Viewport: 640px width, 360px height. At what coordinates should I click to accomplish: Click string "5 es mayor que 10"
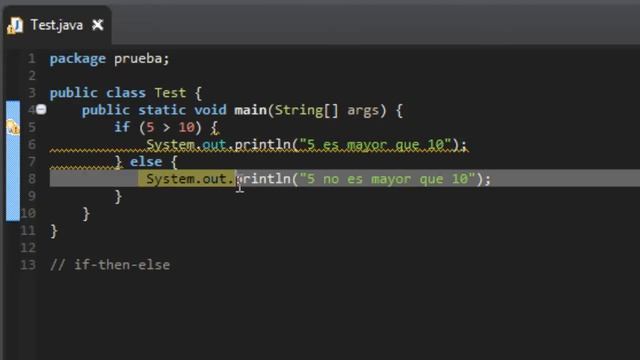(376, 144)
